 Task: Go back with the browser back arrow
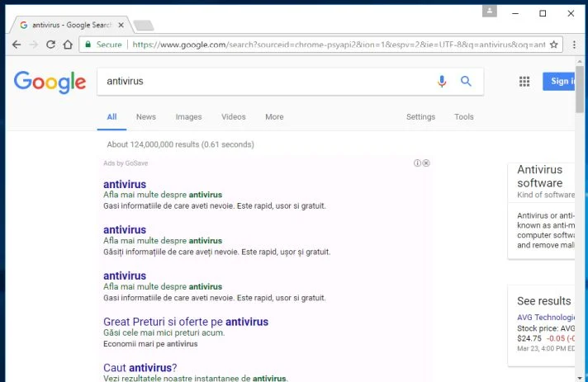pos(17,45)
